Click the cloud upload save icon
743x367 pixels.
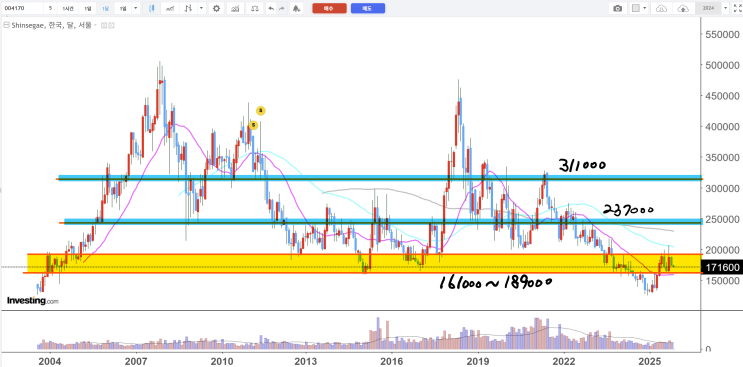pyautogui.click(x=683, y=8)
